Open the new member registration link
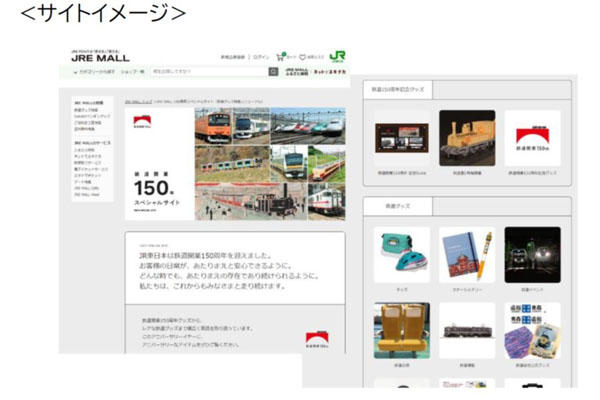Screen dimensions: 600x400 [232, 57]
